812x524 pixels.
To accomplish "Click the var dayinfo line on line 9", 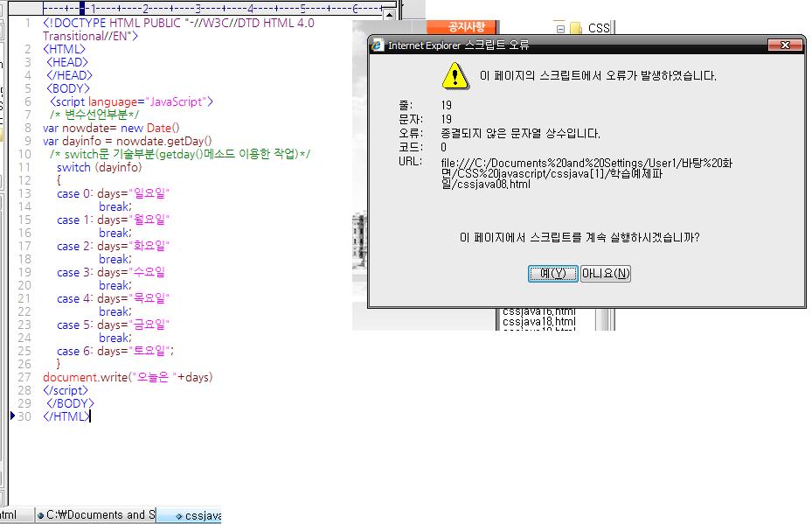I will coord(127,141).
